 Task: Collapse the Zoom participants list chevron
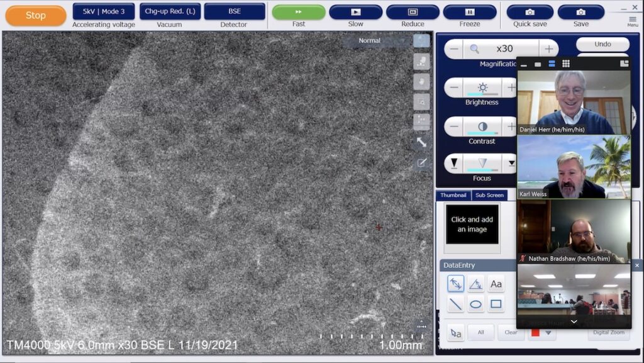pos(574,321)
